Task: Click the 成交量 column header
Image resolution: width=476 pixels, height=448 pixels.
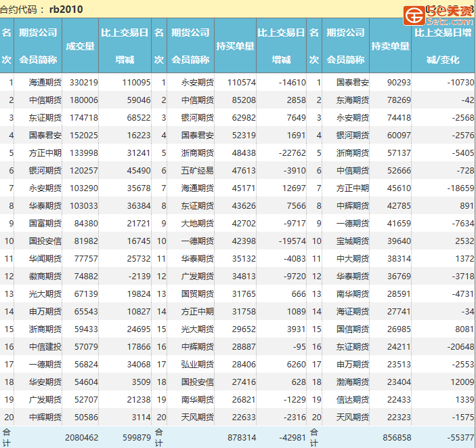Action: pyautogui.click(x=80, y=46)
